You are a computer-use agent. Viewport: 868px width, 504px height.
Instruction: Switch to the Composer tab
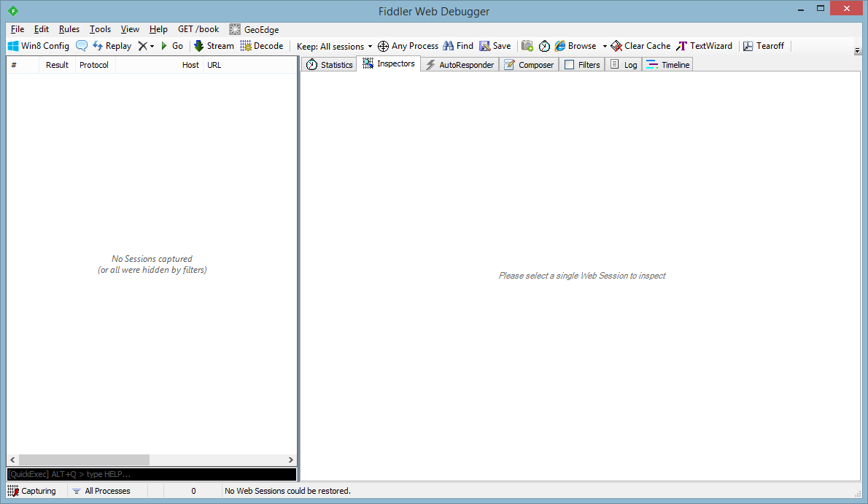pyautogui.click(x=529, y=65)
